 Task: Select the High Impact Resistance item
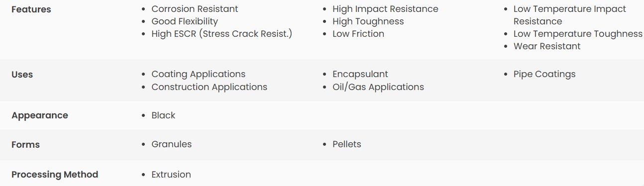click(385, 9)
